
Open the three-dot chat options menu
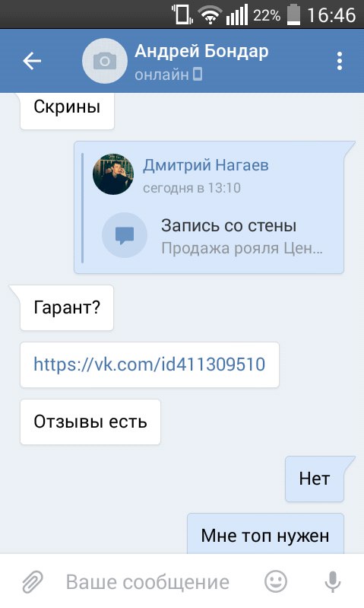339,61
